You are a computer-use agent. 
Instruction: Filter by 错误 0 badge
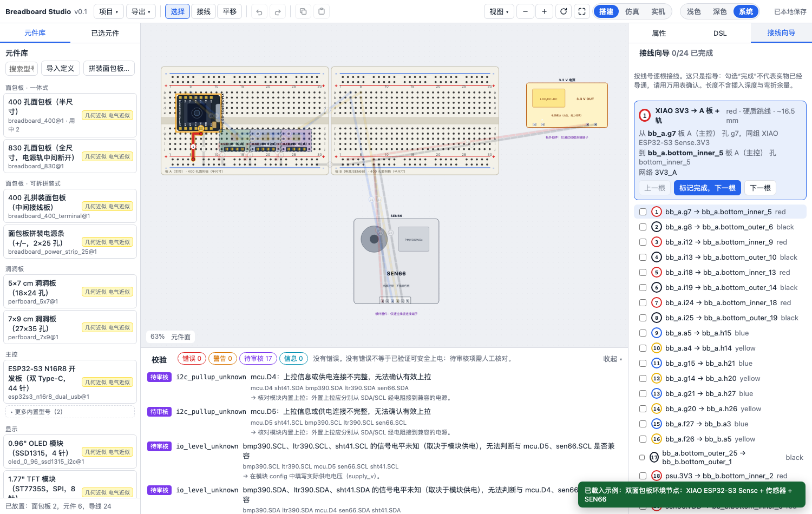click(192, 359)
